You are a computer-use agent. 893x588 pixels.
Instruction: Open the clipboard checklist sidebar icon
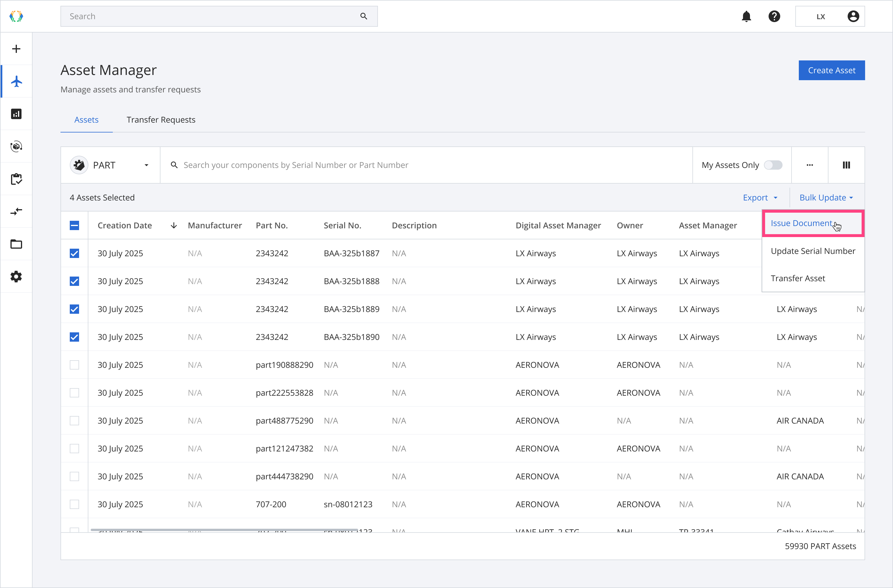pyautogui.click(x=16, y=179)
